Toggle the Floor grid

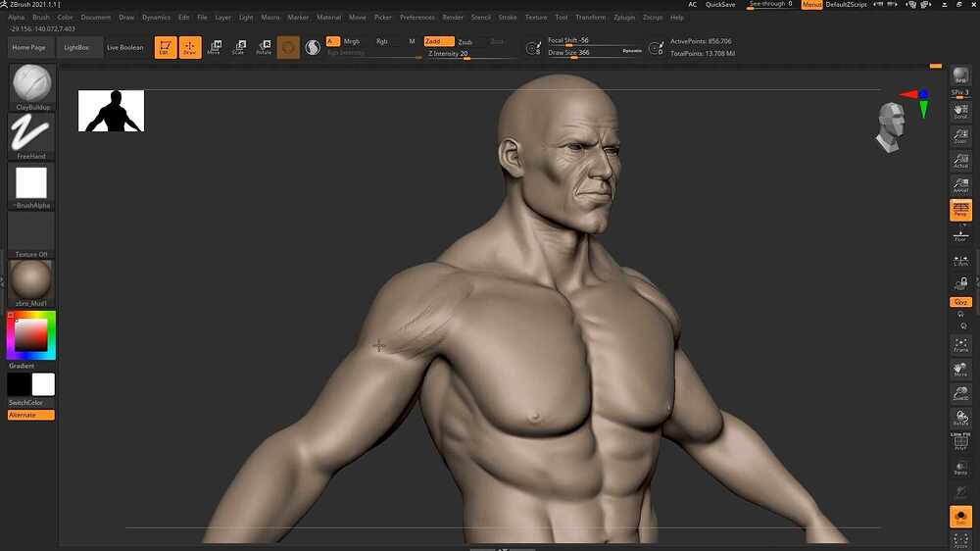960,235
